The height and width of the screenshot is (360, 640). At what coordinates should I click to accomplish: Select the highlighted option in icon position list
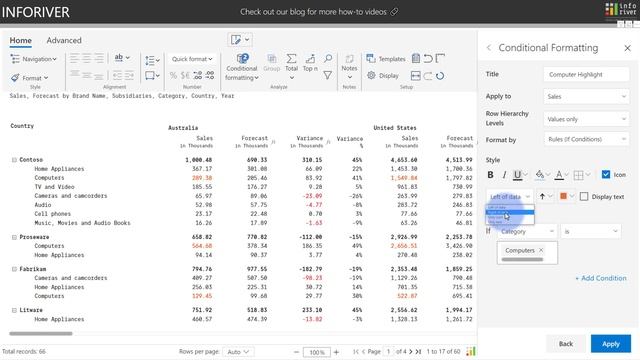click(510, 212)
